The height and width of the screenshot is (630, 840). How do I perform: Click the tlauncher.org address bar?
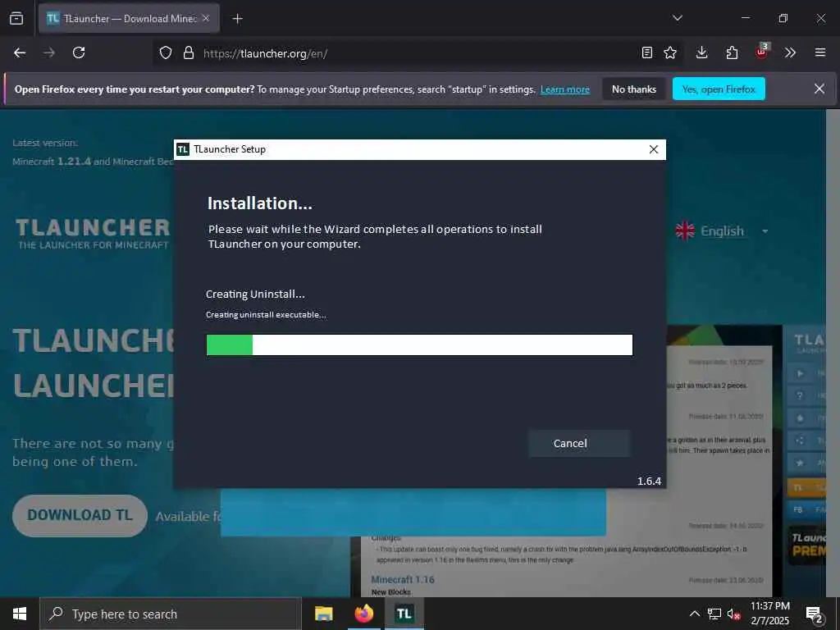[x=418, y=53]
